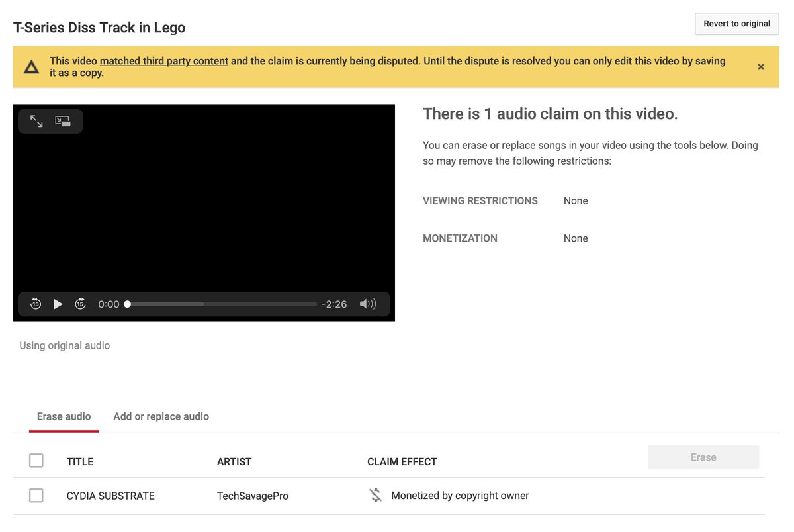Click the grayed Erase button
This screenshot has width=794, height=532.
coord(703,457)
